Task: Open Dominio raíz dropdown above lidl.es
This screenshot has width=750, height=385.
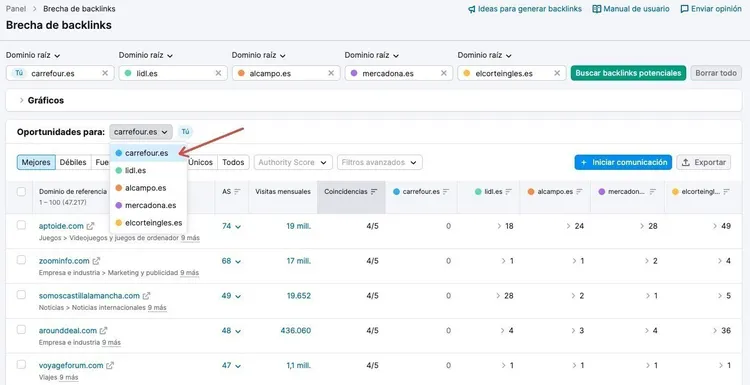Action: [146, 55]
